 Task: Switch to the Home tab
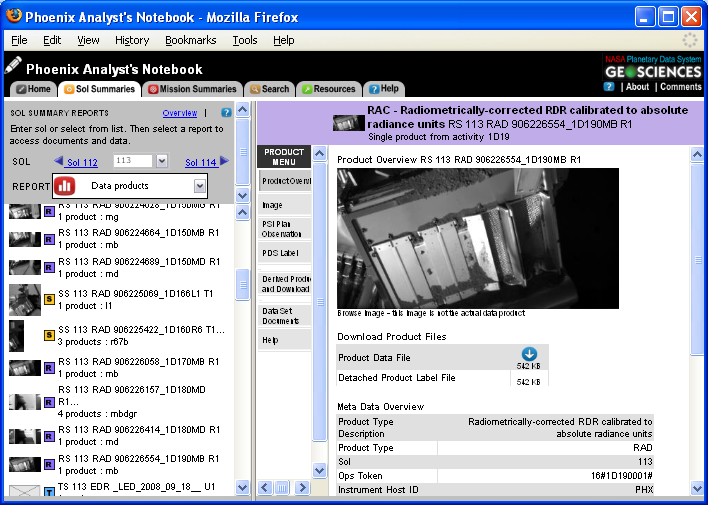click(33, 89)
